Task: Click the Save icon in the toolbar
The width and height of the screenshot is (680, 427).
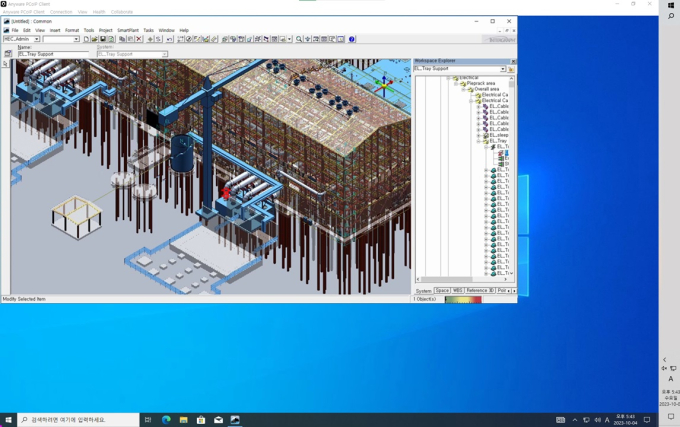Action: point(103,39)
